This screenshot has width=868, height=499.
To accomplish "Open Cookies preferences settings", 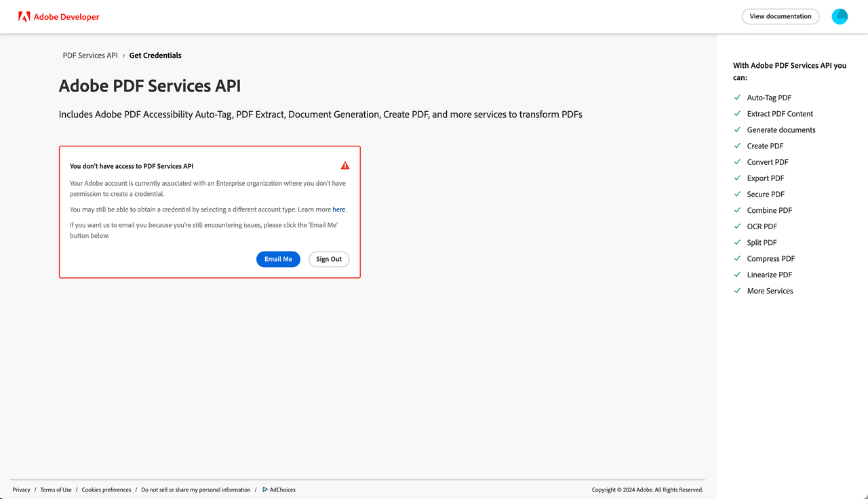I will [106, 489].
